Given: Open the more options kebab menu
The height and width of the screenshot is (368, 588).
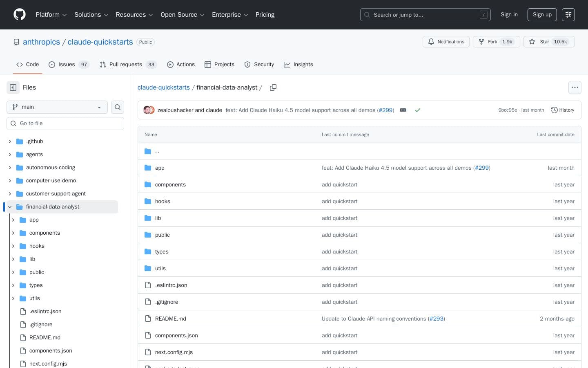Looking at the screenshot, I should 575,88.
